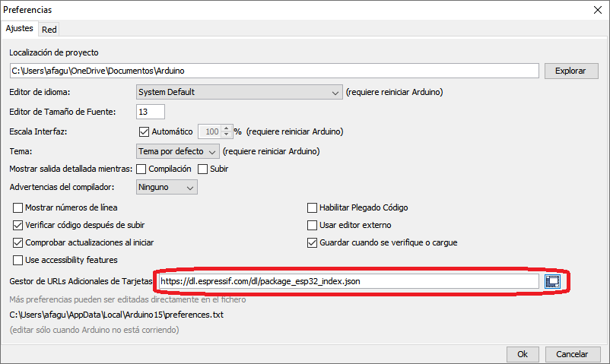Increase interface scale with up stepper arrow

(x=227, y=128)
